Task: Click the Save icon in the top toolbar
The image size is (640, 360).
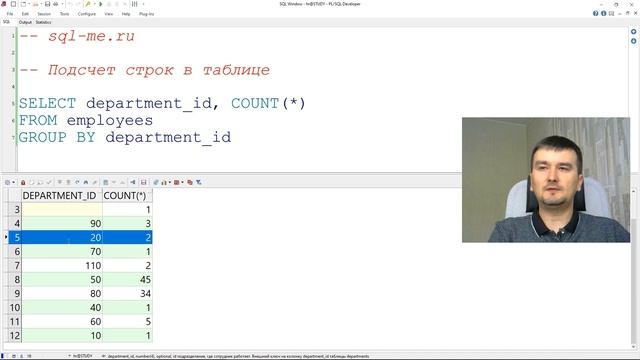Action: 47,4
